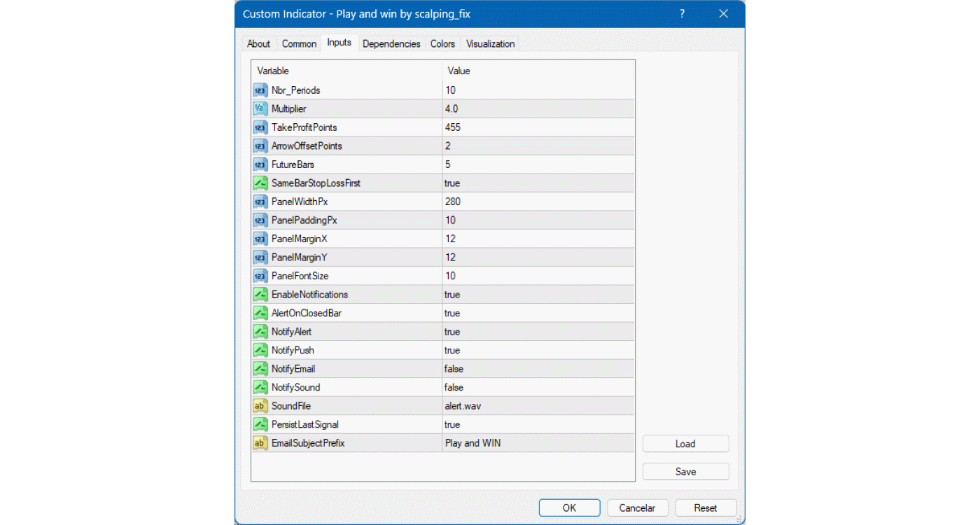Switch to the Colors tab
This screenshot has height=525, width=980.
(442, 43)
